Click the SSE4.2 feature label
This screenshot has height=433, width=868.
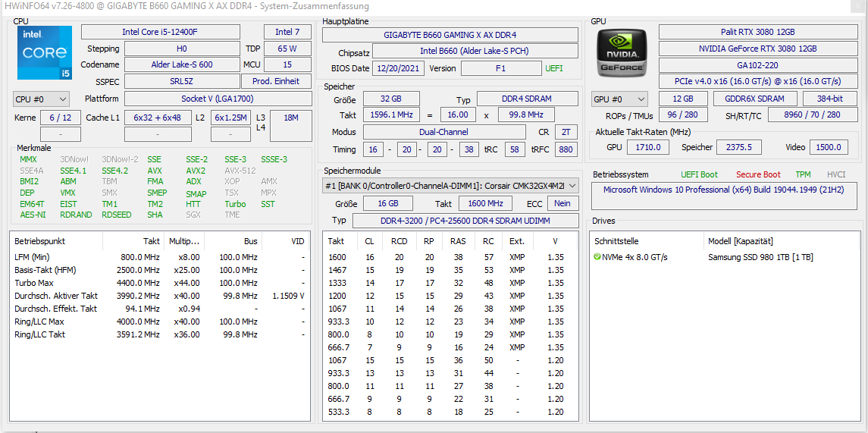(x=114, y=171)
